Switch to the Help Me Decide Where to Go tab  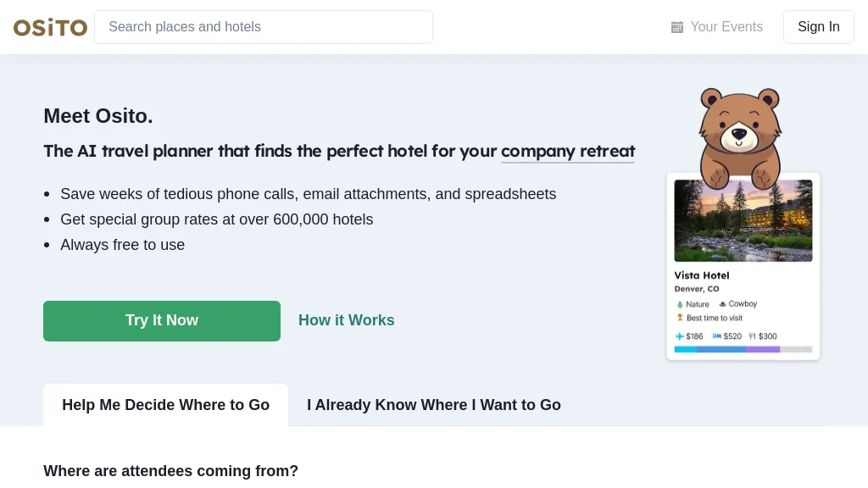[x=165, y=405]
